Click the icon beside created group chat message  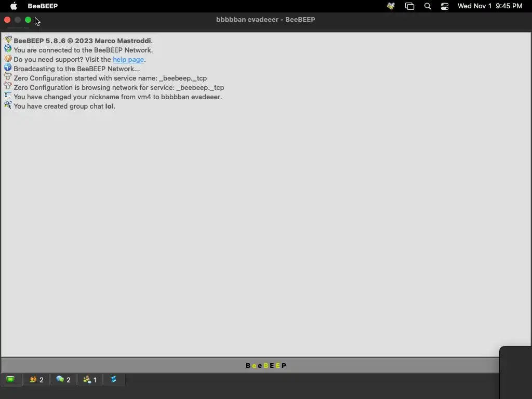click(x=8, y=105)
